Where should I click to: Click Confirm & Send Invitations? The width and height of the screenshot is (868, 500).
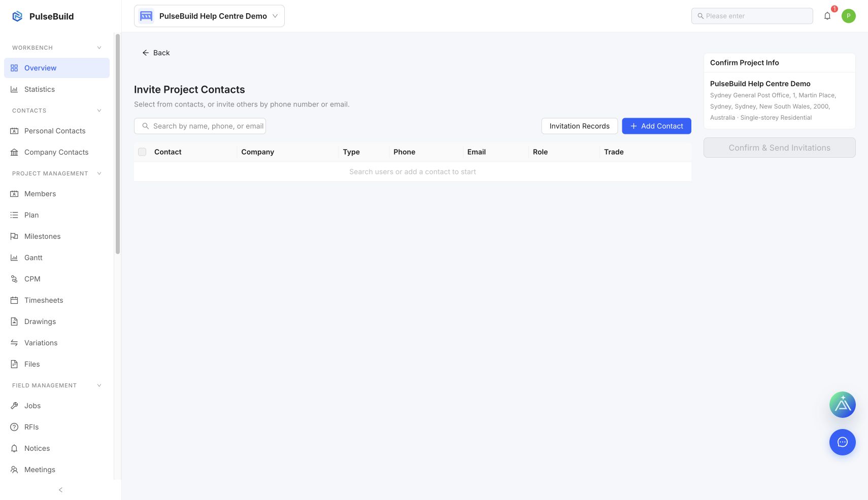779,148
